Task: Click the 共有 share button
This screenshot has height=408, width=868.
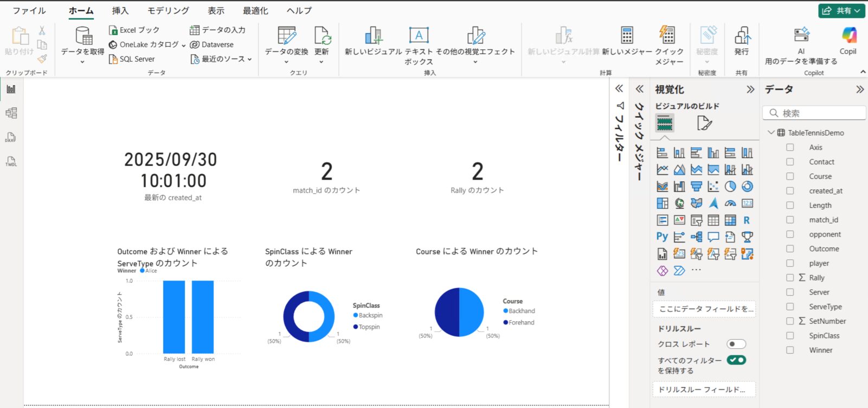Action: 841,11
